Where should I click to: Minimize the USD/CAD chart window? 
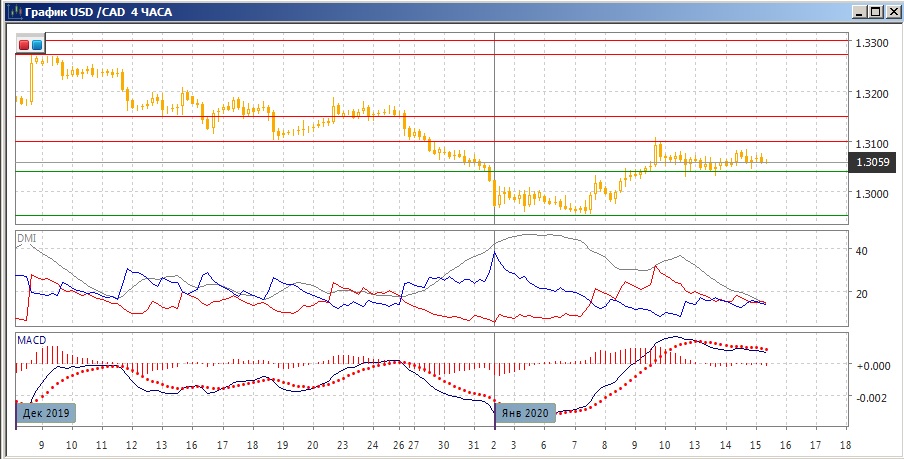click(x=858, y=12)
